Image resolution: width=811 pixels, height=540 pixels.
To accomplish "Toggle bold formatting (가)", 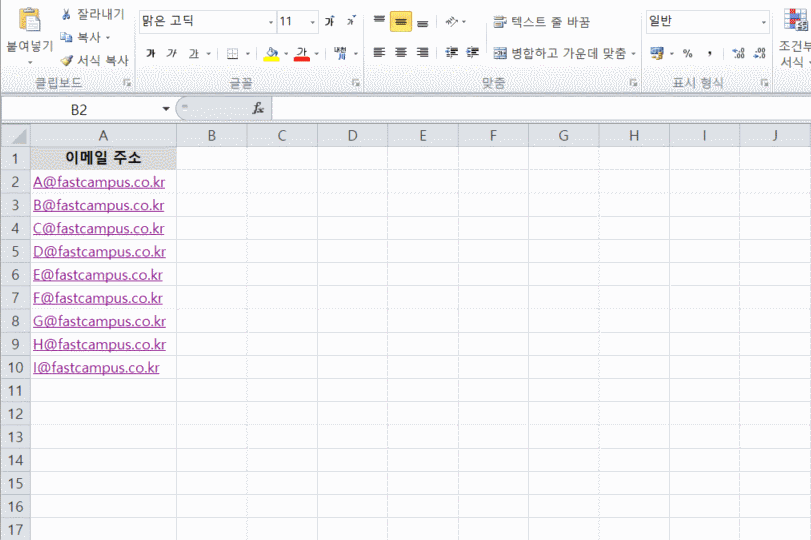I will click(151, 53).
